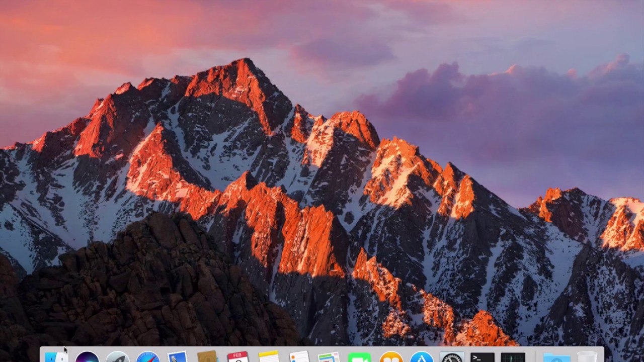Open the Trash in the Dock
Viewport: 644px width, 362px height.
click(587, 356)
